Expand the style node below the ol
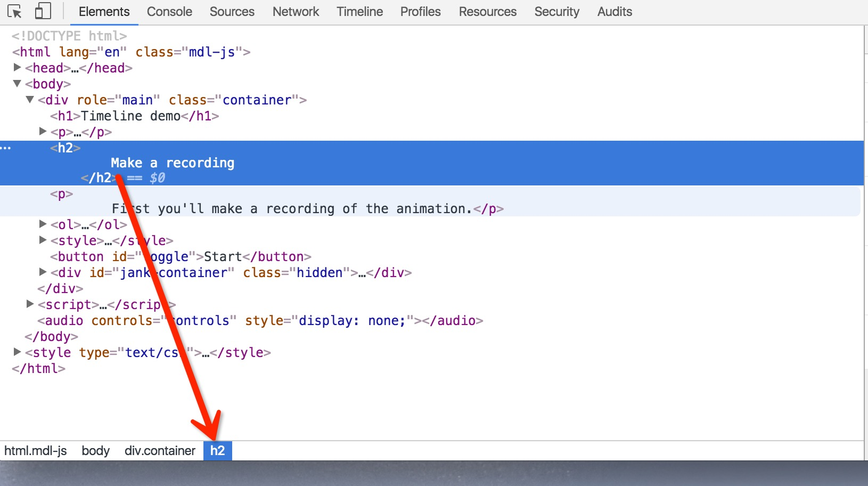The height and width of the screenshot is (486, 868). [x=43, y=240]
